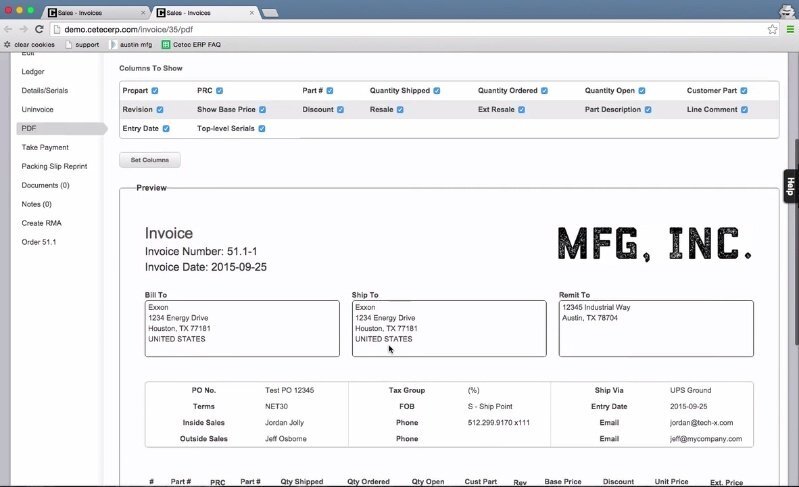The height and width of the screenshot is (487, 799).
Task: Reload the page with the refresh icon
Action: click(40, 30)
